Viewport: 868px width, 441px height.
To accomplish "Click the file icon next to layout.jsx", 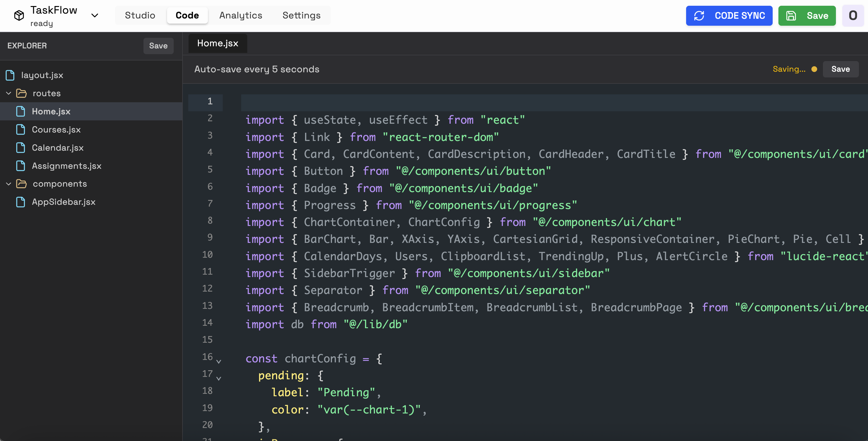I will [x=10, y=75].
